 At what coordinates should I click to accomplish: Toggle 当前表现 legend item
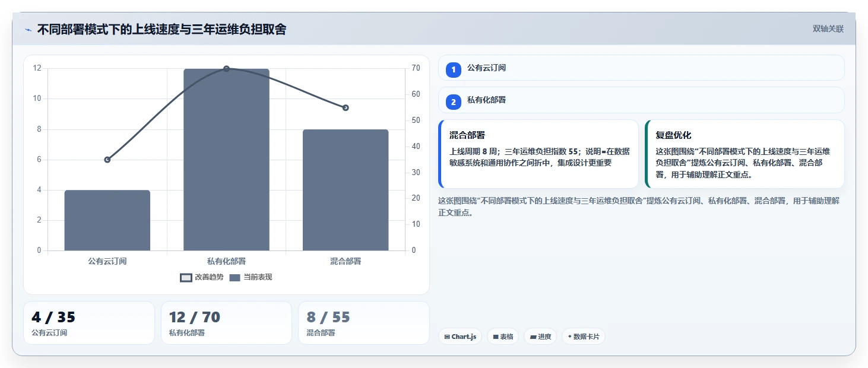click(x=251, y=277)
